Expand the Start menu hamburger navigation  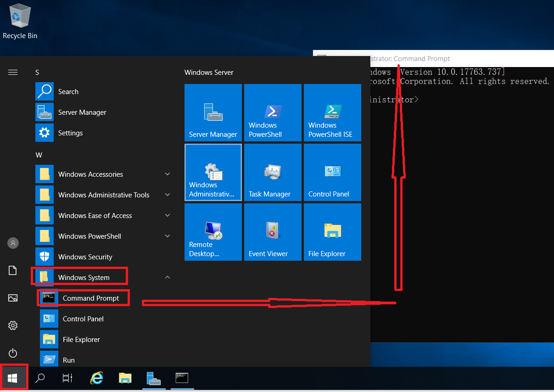tap(12, 72)
